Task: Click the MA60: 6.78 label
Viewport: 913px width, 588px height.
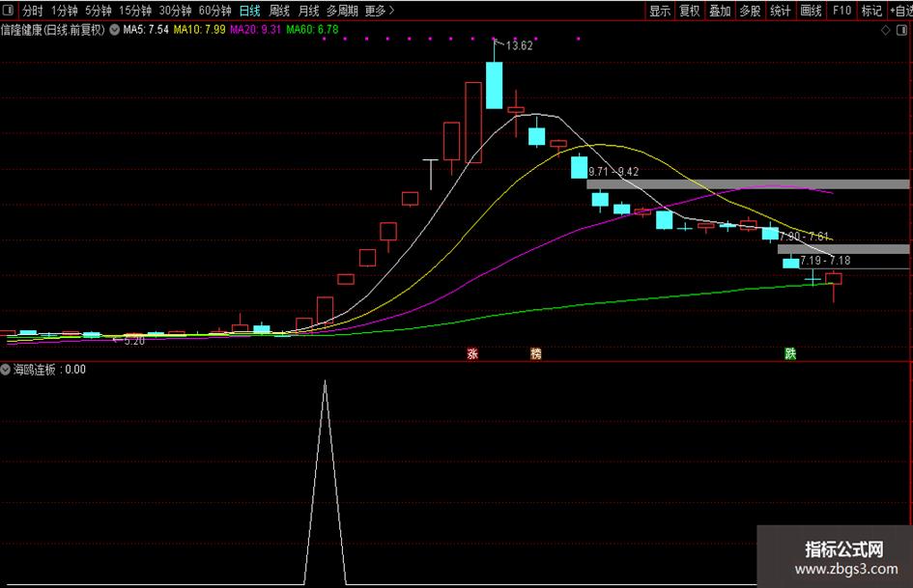Action: click(311, 30)
